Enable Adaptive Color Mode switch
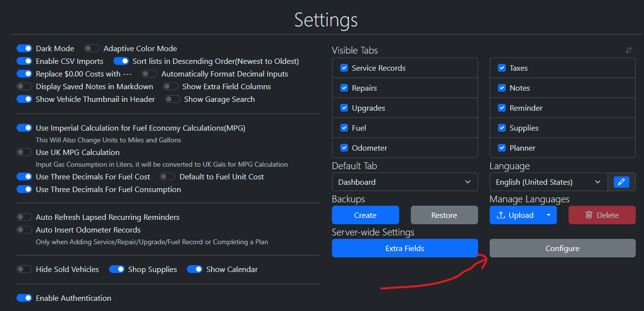The image size is (644, 311). coord(92,49)
